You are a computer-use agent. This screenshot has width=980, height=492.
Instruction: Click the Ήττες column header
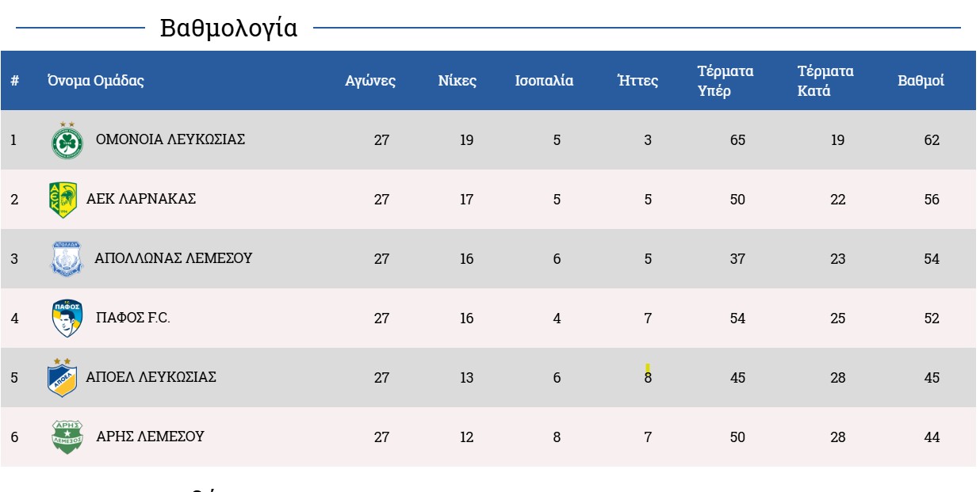click(x=637, y=81)
